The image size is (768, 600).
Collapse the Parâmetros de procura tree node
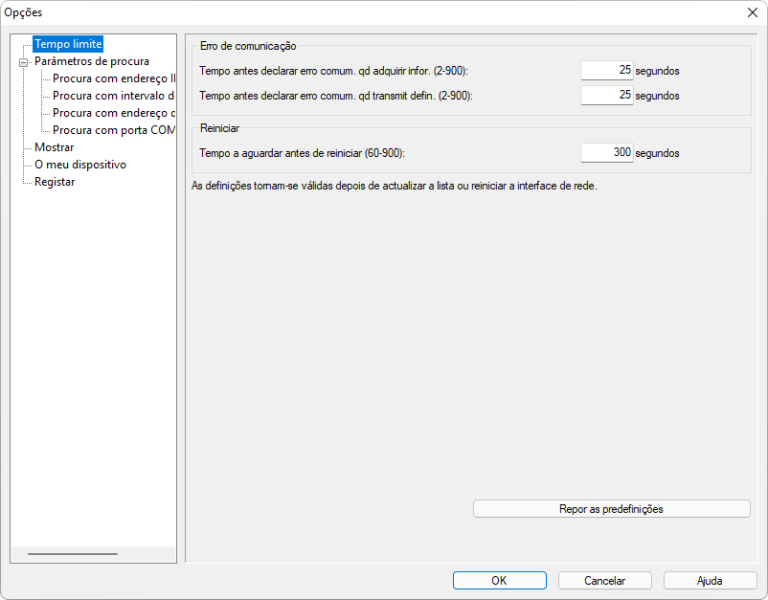[24, 61]
